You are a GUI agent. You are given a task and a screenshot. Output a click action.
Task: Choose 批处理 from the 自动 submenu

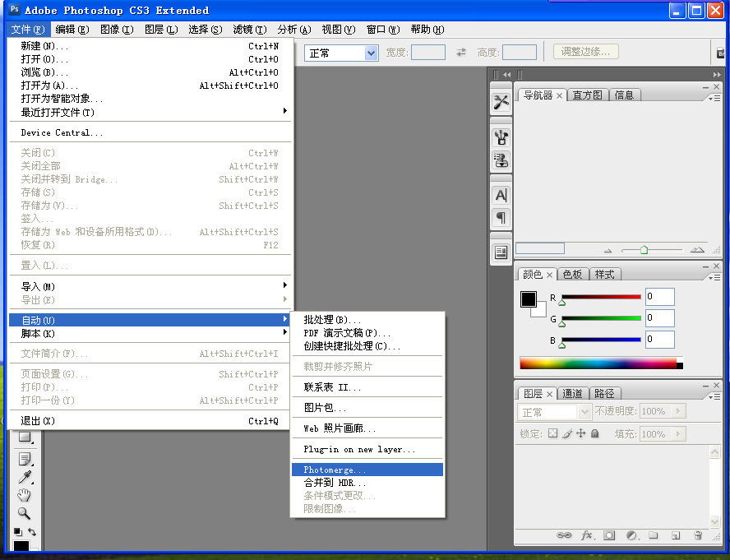pyautogui.click(x=367, y=320)
